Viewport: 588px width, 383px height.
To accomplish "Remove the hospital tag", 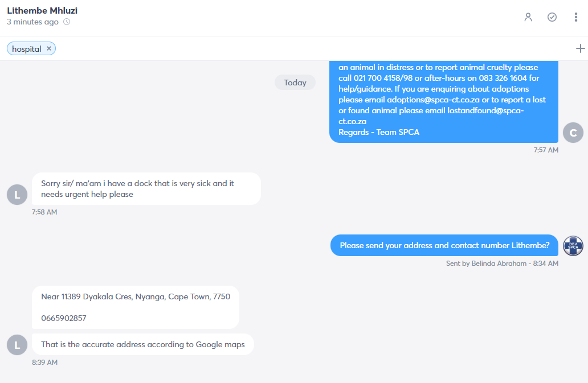I will click(49, 49).
